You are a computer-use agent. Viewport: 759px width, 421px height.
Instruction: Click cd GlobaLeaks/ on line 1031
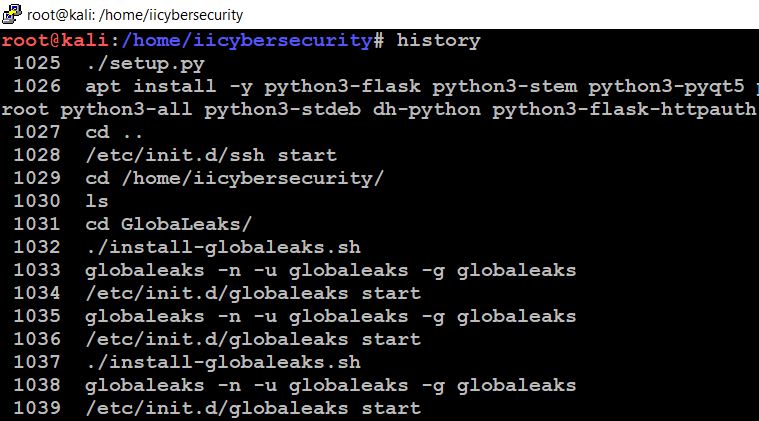coord(168,225)
